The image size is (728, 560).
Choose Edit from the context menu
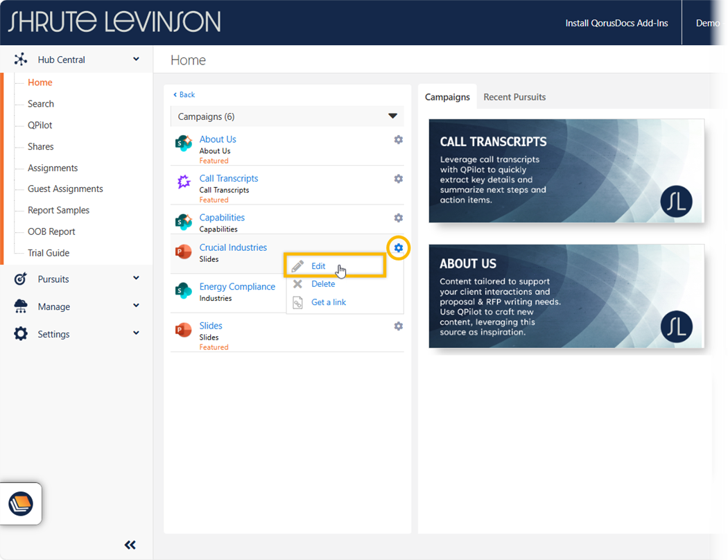click(318, 266)
